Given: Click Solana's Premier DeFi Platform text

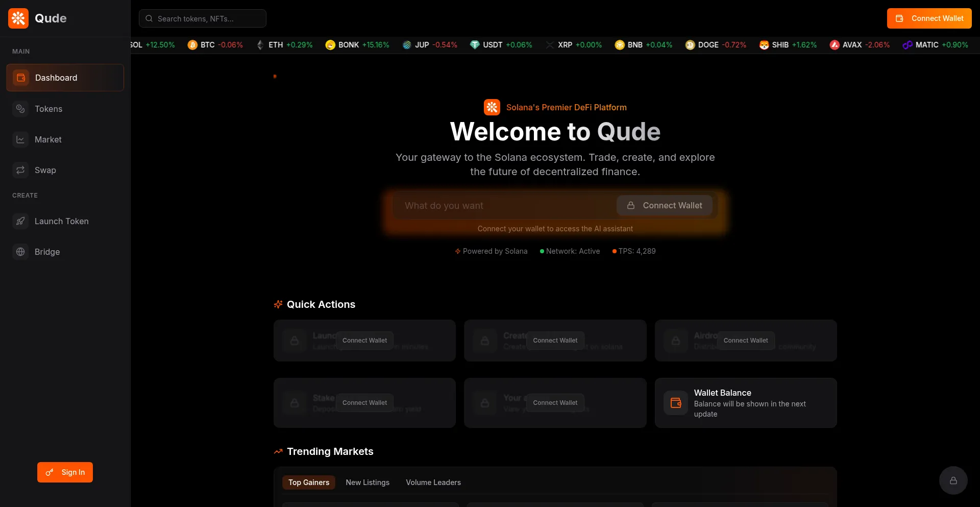Looking at the screenshot, I should (x=567, y=107).
